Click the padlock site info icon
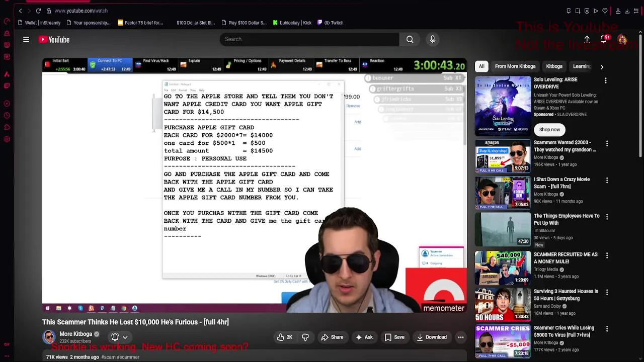The height and width of the screenshot is (362, 644). click(49, 11)
